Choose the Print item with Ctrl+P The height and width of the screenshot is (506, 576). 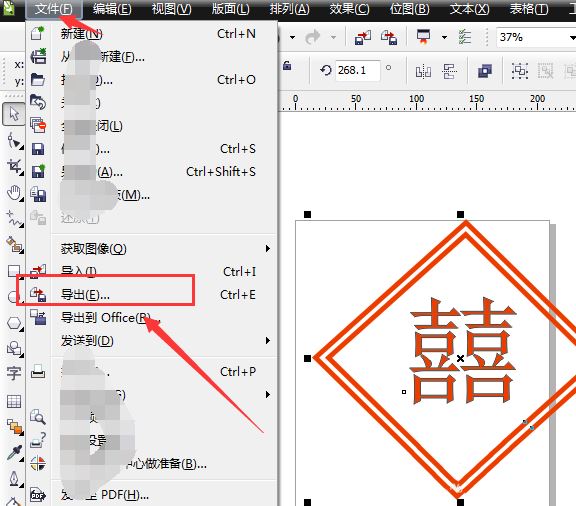pos(151,372)
